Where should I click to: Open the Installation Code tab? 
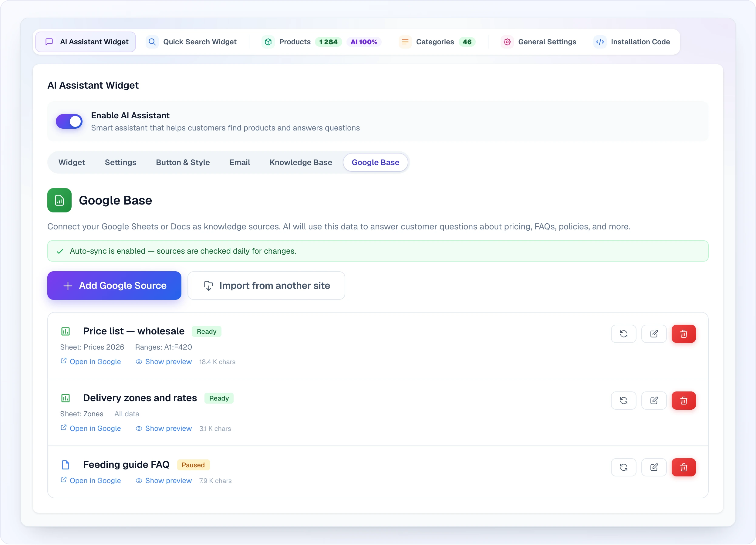632,42
